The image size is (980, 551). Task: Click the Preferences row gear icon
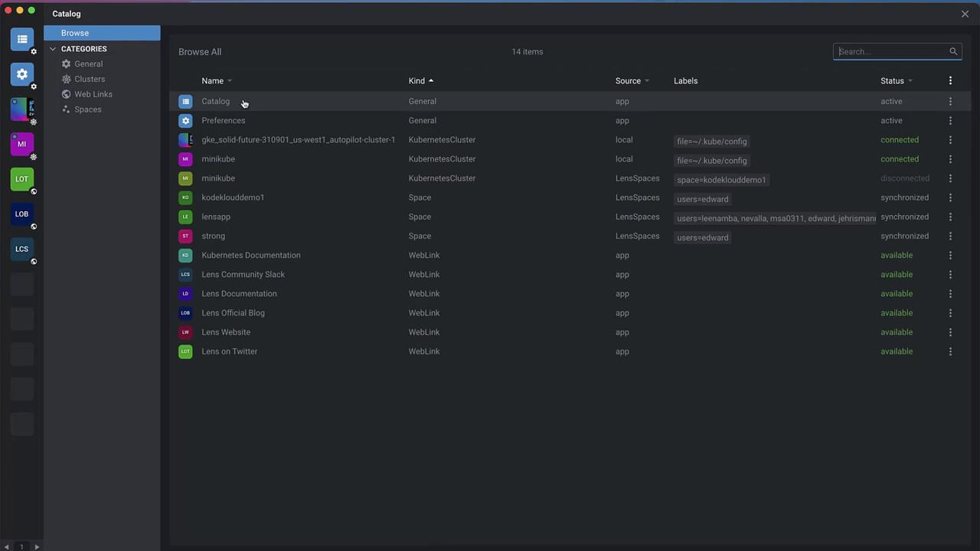click(x=185, y=120)
